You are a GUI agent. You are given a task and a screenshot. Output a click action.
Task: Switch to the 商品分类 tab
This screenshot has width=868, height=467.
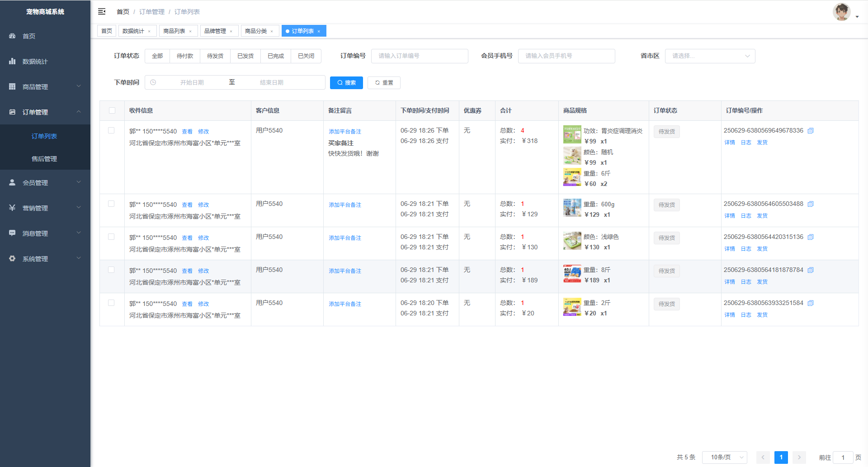[256, 31]
